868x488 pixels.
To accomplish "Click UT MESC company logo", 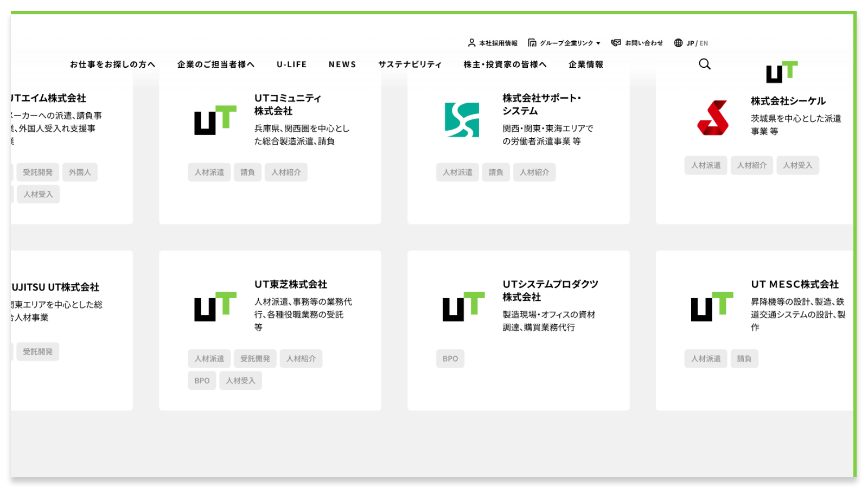I will (712, 306).
